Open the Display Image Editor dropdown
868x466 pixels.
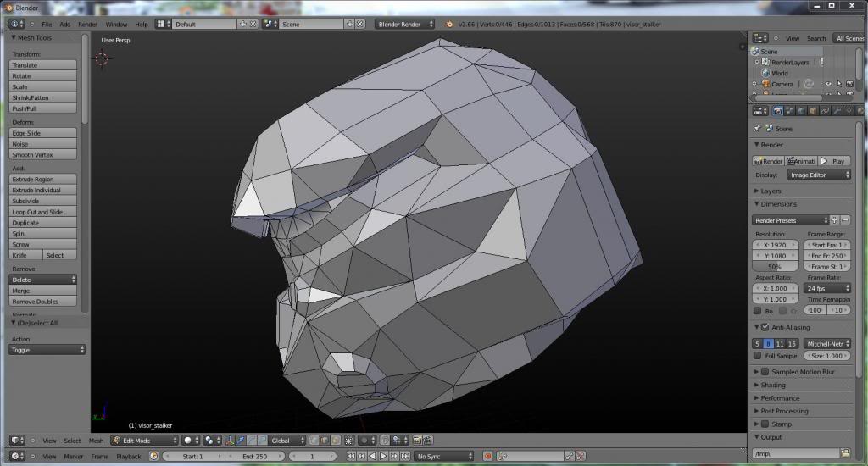(819, 175)
